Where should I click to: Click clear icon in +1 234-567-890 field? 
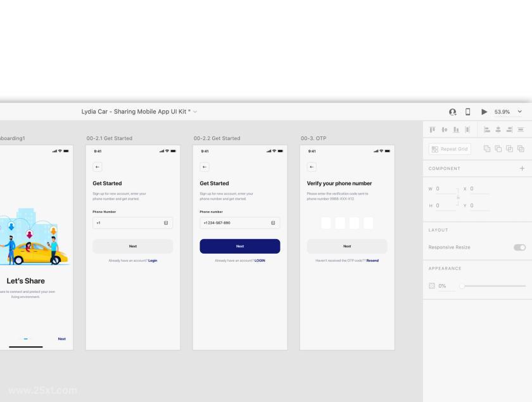[273, 223]
